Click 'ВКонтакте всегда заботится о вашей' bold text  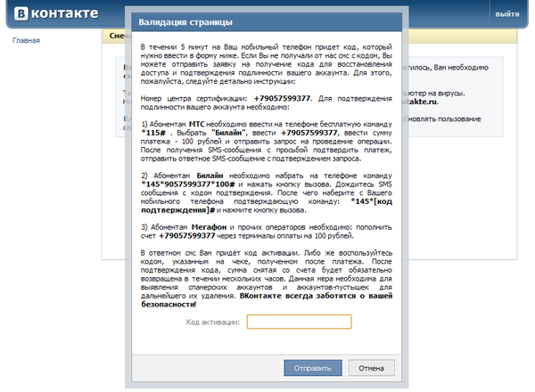316,296
